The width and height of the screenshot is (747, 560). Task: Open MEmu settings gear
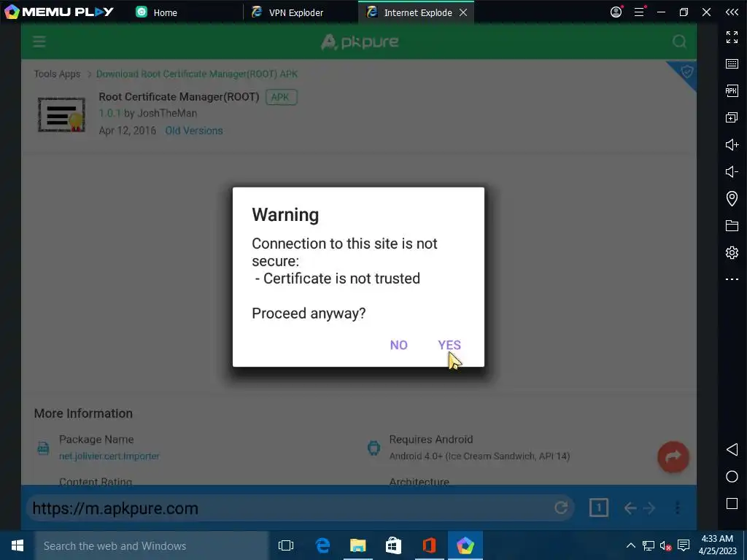tap(732, 252)
